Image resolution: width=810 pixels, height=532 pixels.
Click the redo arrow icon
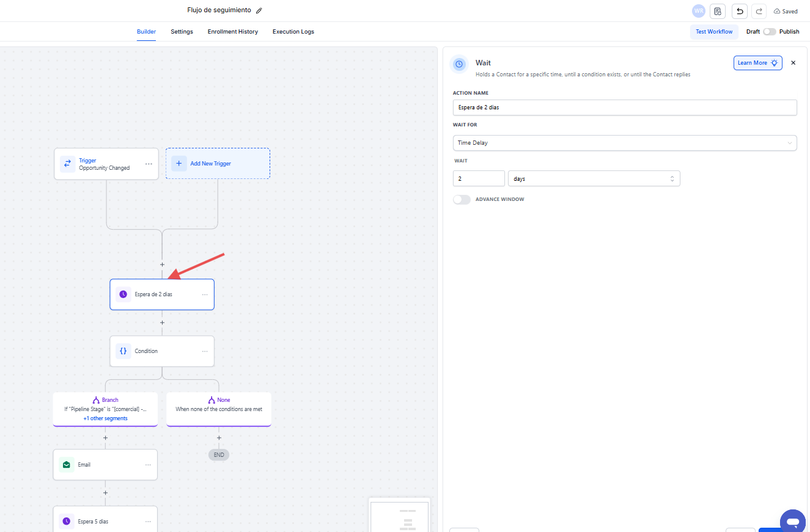click(759, 11)
